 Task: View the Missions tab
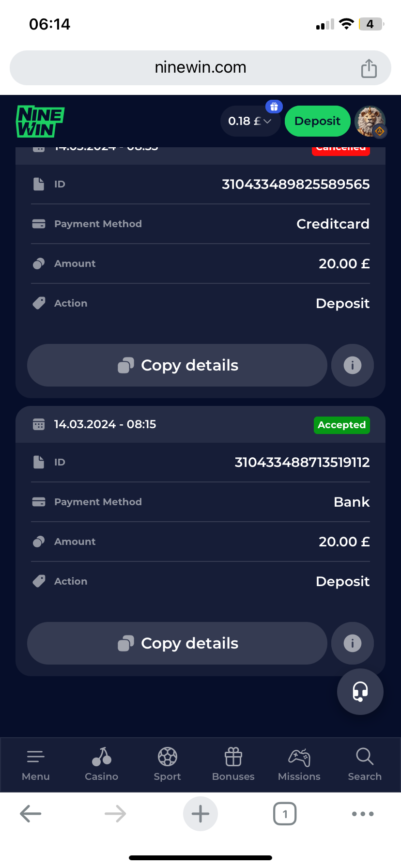pos(299,764)
